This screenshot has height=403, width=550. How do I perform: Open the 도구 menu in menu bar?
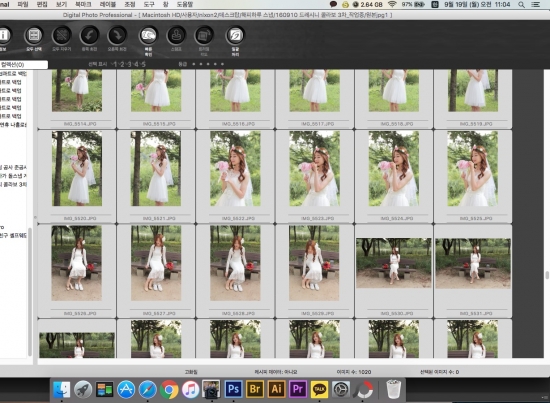point(149,4)
